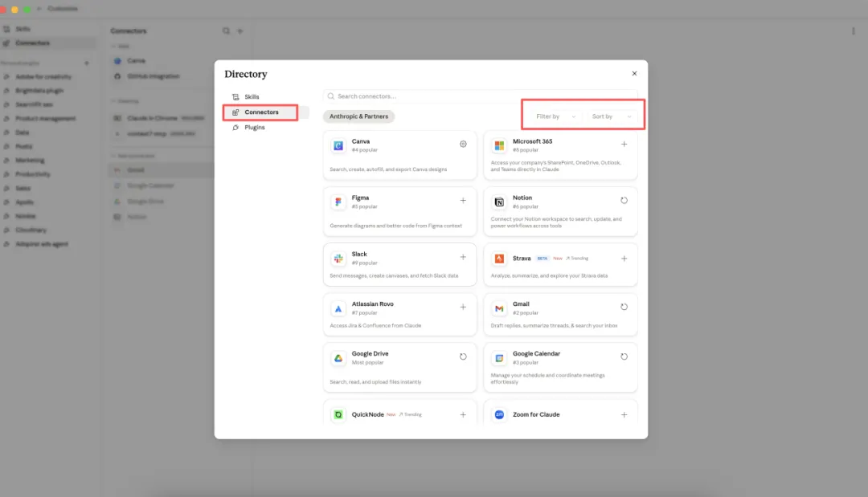Reconnect the Notion connector

coord(624,201)
